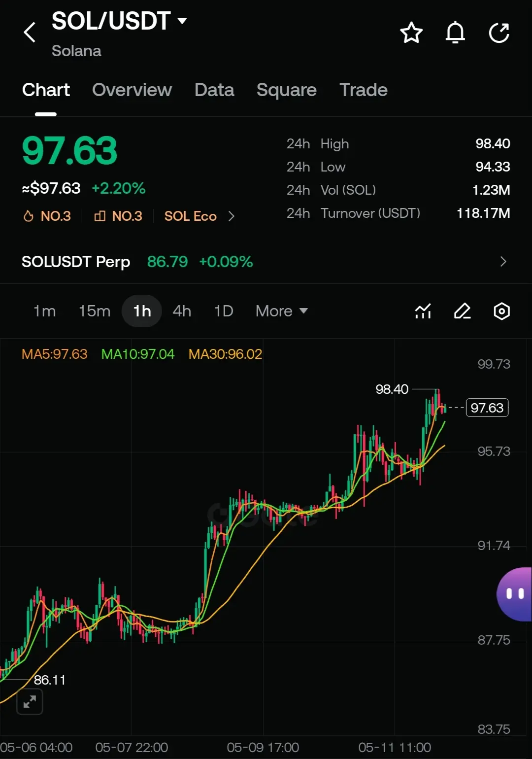
Task: Tap the Perp price 86.79
Action: click(x=167, y=262)
